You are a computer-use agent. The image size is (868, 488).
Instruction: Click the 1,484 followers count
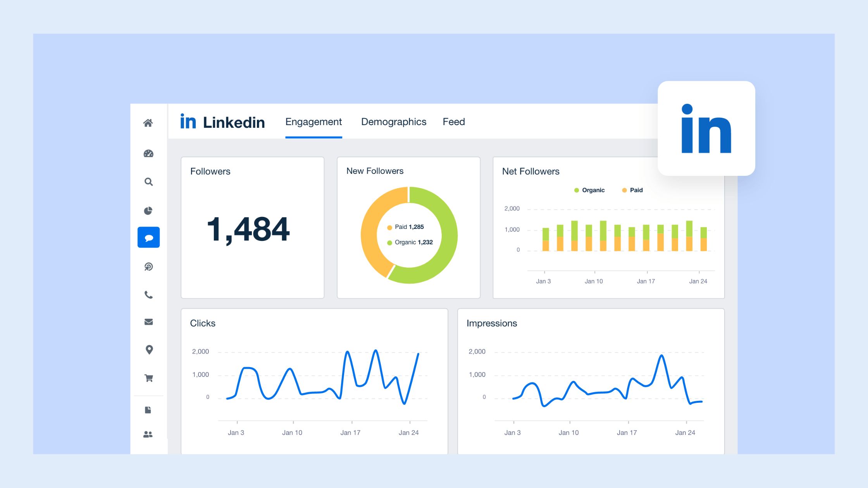[x=248, y=230]
